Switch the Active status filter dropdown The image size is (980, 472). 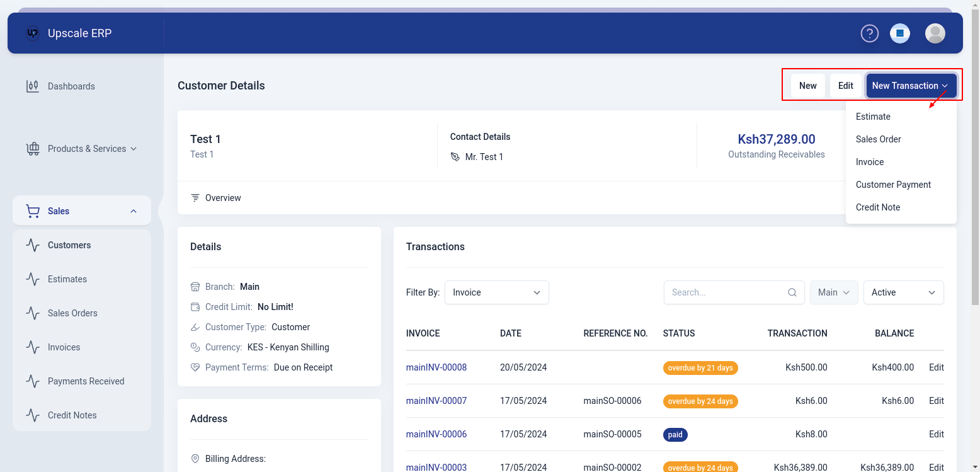coord(903,292)
